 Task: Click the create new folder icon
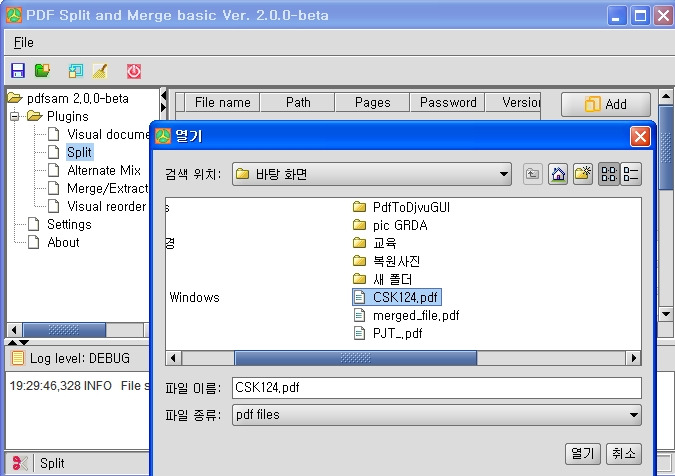[583, 174]
